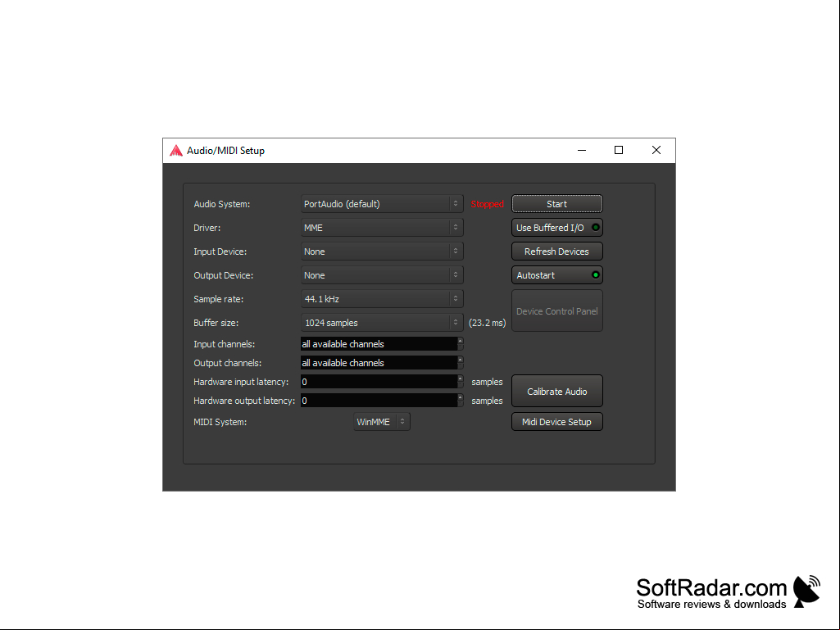
Task: Focus the Hardware input latency field
Action: 379,382
